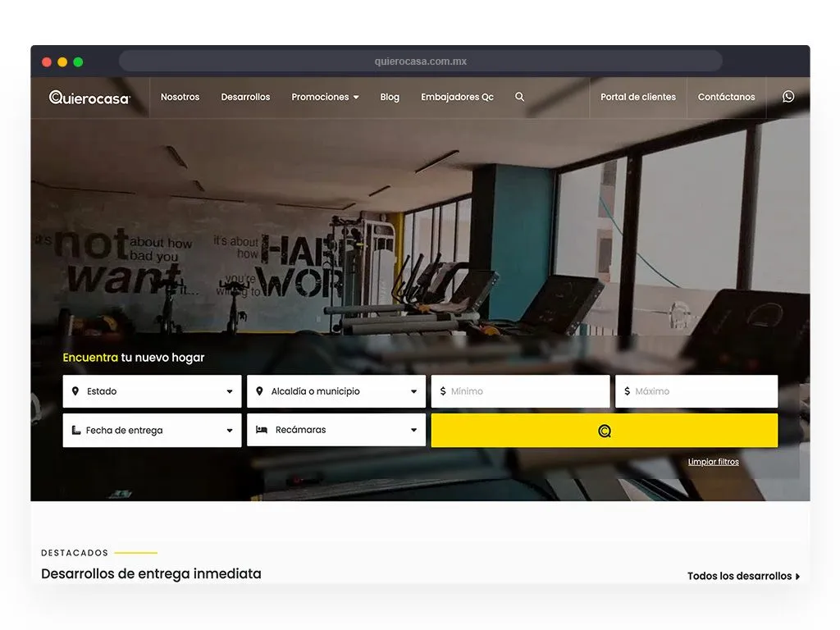Click the Contáctanos link
Viewport: 840px width, 630px height.
[x=726, y=97]
